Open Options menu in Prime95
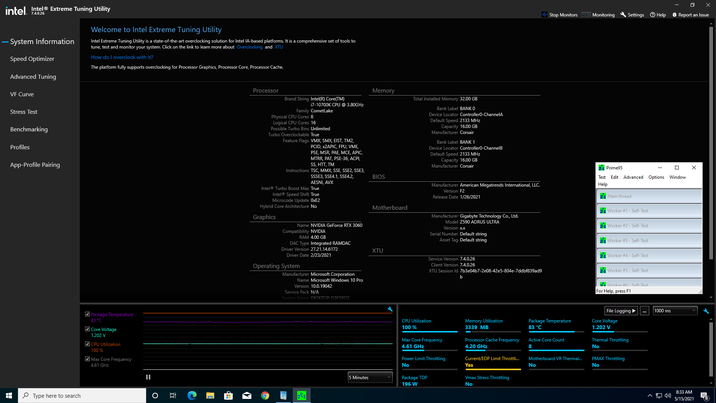 tap(656, 177)
